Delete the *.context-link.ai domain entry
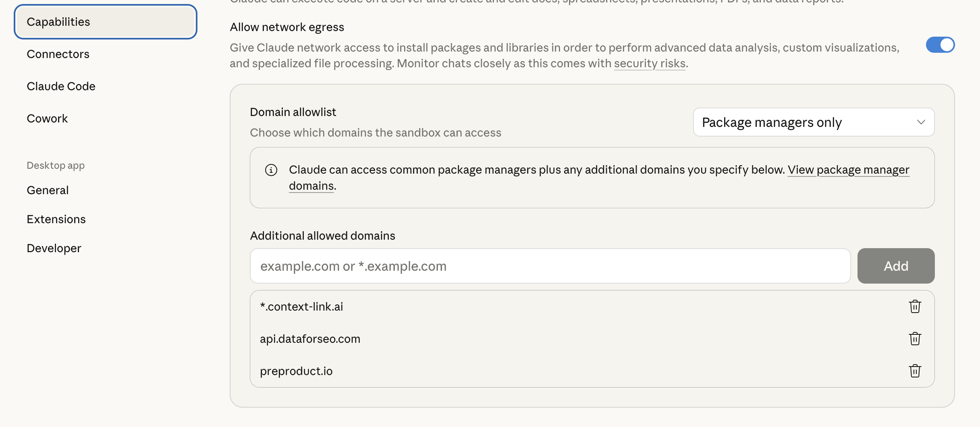Screen dimensions: 980x427 pyautogui.click(x=915, y=306)
